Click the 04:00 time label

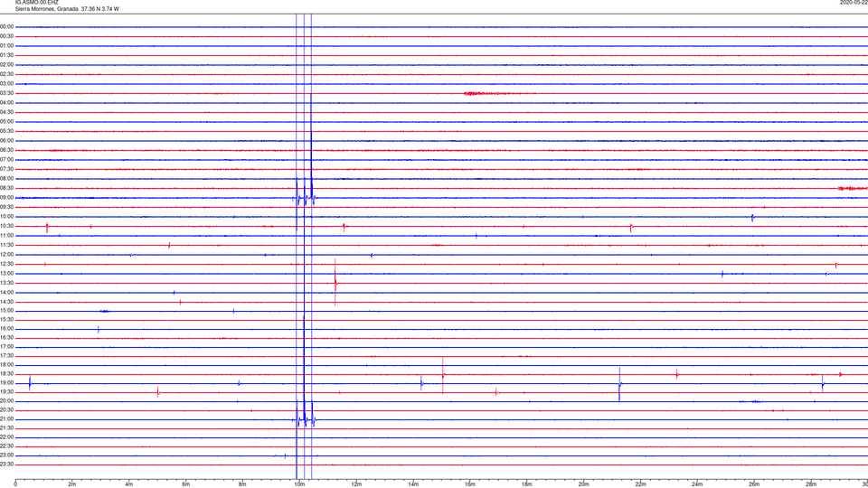[x=6, y=102]
